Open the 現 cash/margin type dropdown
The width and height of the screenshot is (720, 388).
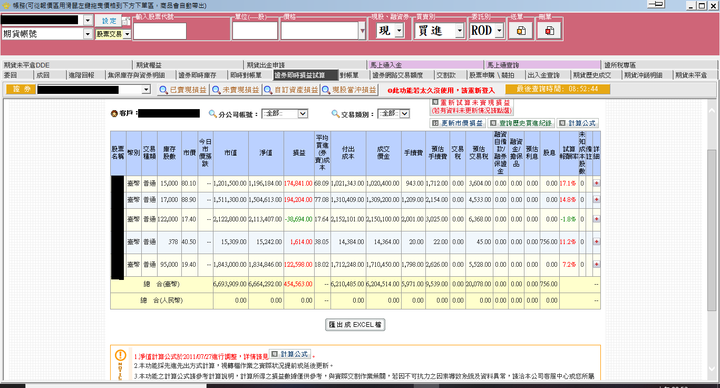399,31
